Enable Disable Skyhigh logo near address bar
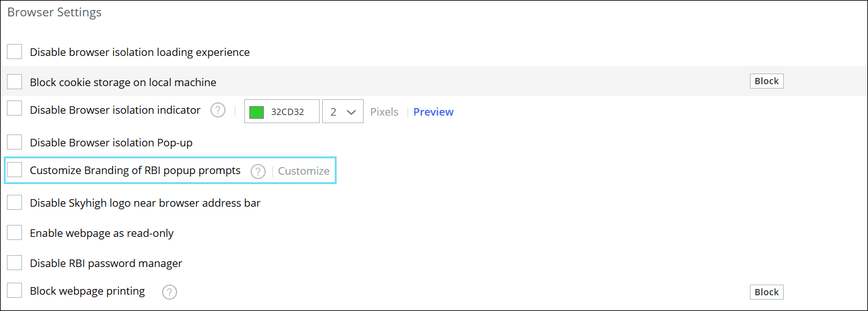This screenshot has height=311, width=868. click(x=14, y=203)
